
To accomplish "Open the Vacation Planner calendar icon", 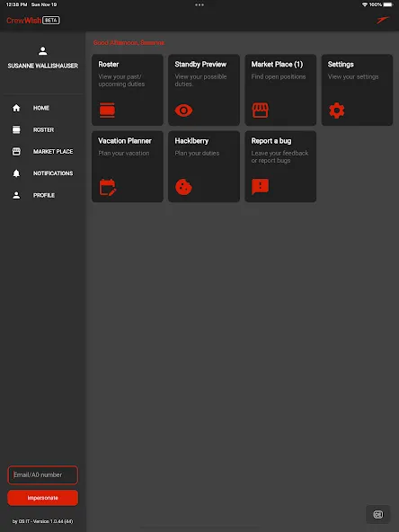I will [x=108, y=187].
